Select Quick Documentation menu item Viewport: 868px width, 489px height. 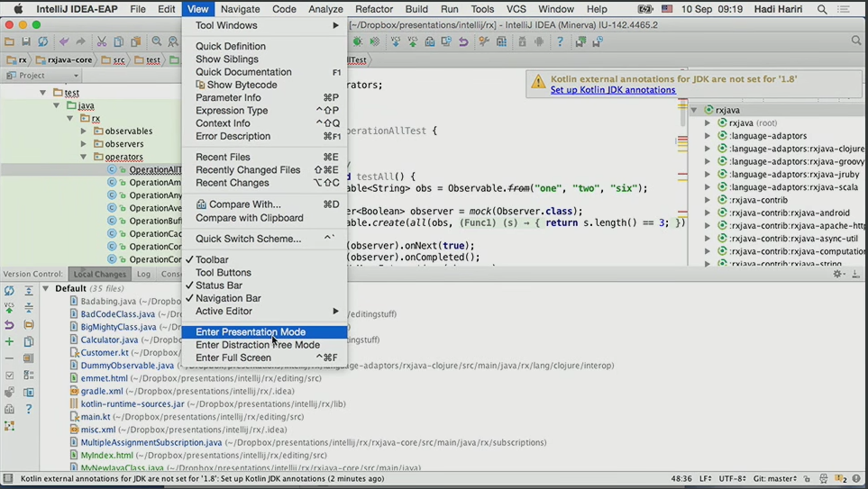pyautogui.click(x=265, y=72)
